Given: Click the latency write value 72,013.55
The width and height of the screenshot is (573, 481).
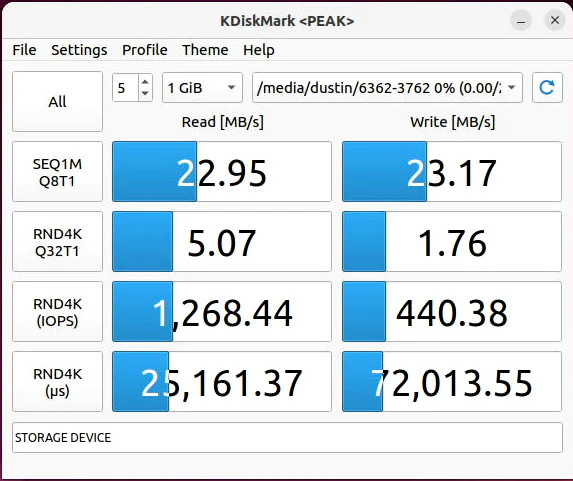Looking at the screenshot, I should (x=452, y=382).
